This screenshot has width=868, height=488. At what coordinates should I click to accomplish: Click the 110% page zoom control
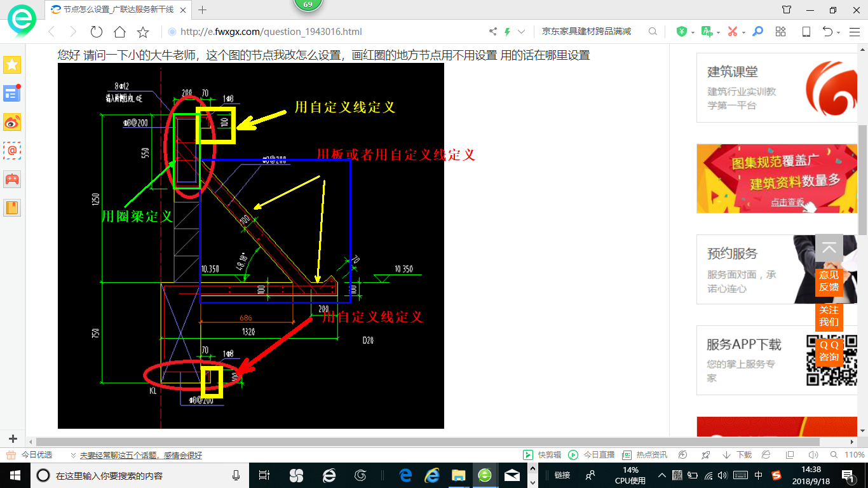tap(848, 455)
